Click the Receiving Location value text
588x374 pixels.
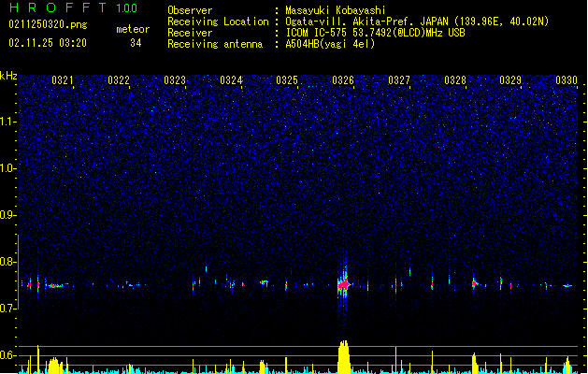(417, 22)
